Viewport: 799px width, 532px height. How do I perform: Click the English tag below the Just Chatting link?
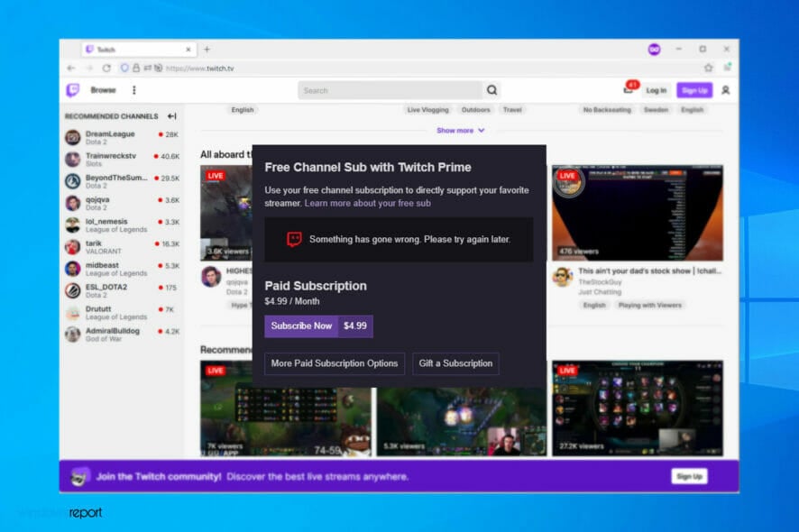(x=594, y=306)
